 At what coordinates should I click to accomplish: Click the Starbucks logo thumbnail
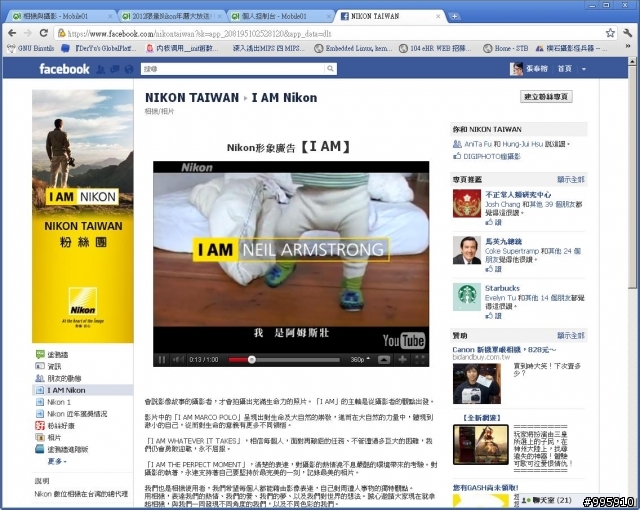[x=467, y=297]
